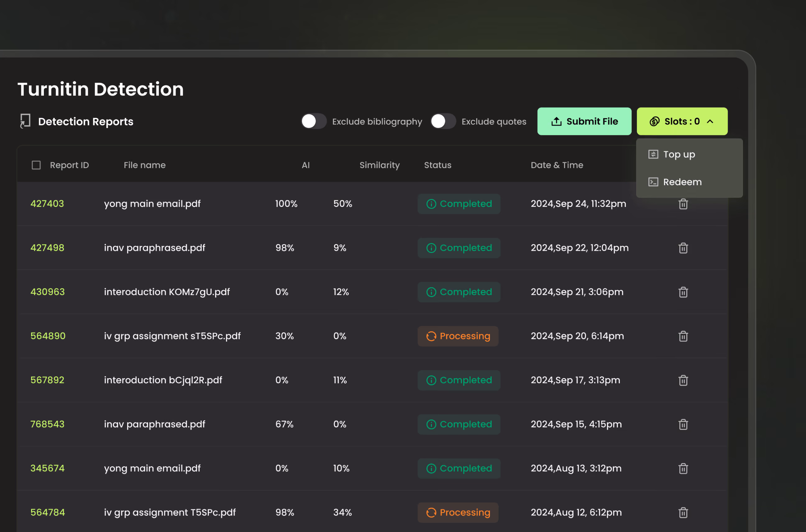Open report ID 567892

[47, 380]
